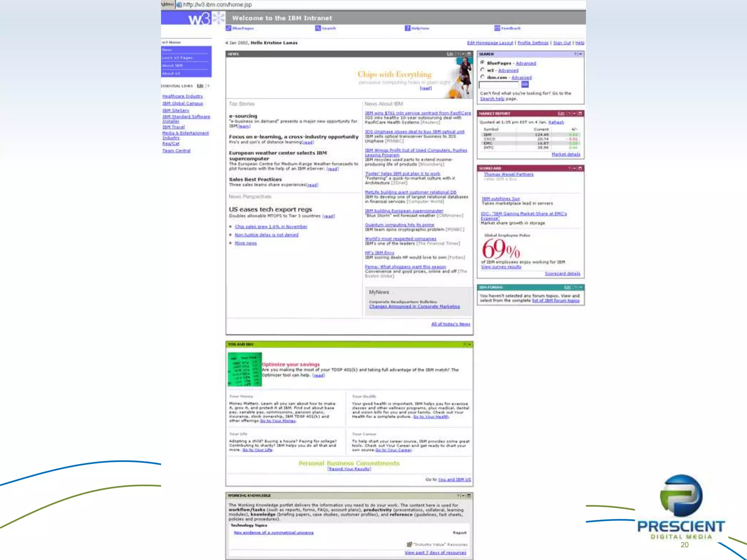Click the BluePages icon in top navigation
Viewport: 747px width, 560px height.
(x=228, y=28)
